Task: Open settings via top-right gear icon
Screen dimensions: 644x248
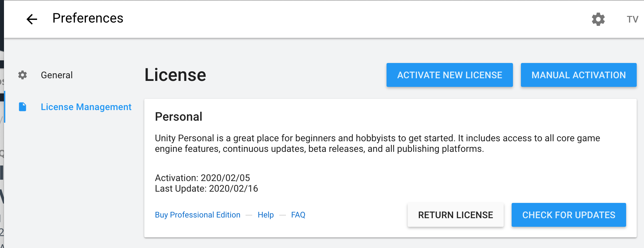Action: [x=598, y=19]
